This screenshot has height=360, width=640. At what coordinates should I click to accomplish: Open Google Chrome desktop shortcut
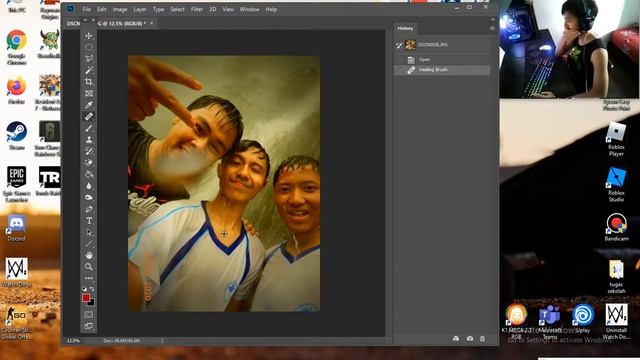16,47
